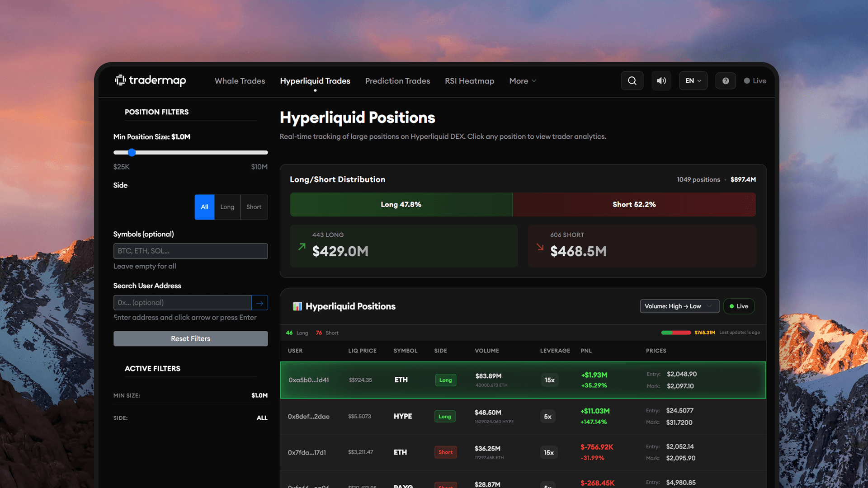
Task: Open the EN language dropdown
Action: [x=693, y=80]
